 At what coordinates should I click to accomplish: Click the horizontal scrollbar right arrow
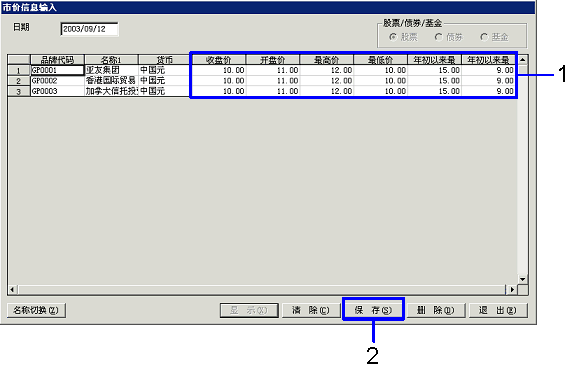pos(512,290)
